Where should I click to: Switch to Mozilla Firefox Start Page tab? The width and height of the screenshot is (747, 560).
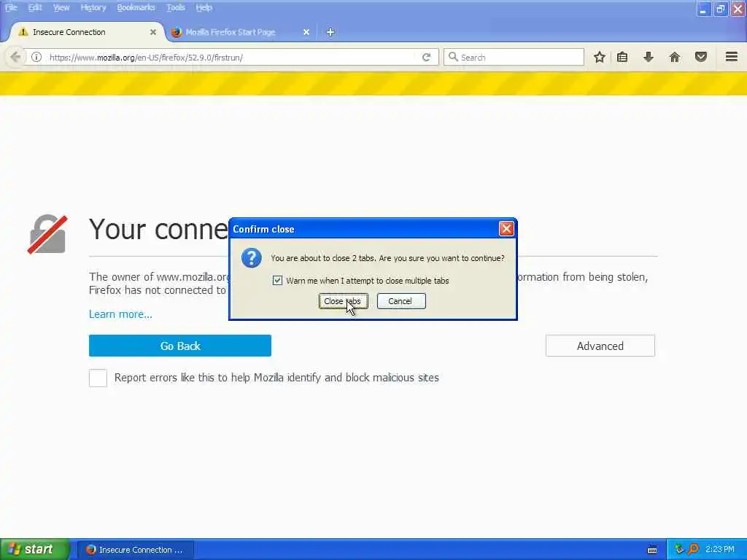click(x=239, y=32)
